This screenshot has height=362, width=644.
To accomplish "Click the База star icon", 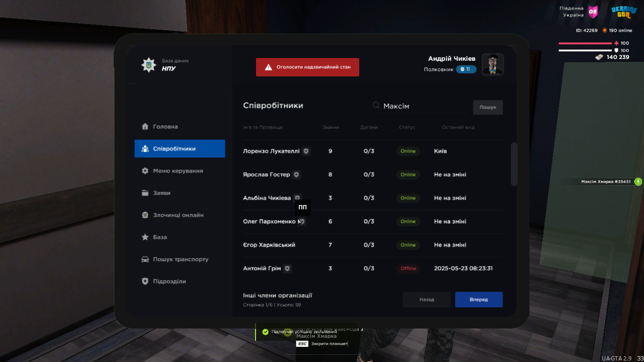I will click(x=145, y=237).
